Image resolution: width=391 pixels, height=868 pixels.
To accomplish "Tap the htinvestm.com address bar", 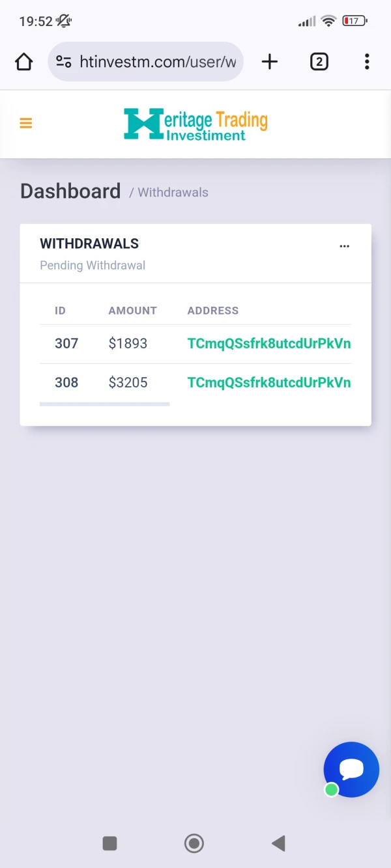I will 157,62.
